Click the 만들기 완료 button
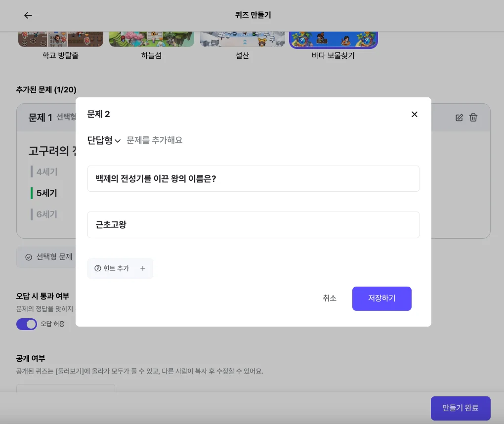The image size is (504, 424). click(x=461, y=408)
